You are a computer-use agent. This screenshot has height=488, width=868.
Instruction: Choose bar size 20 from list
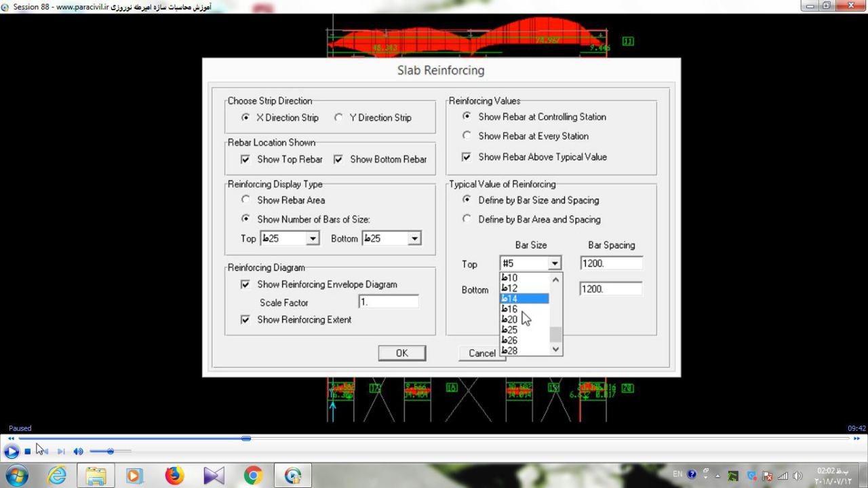click(524, 320)
